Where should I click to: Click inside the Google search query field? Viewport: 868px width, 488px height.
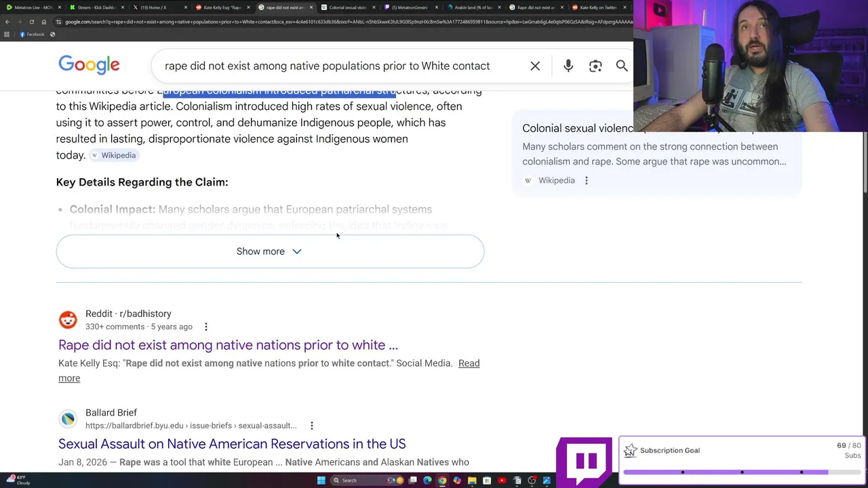pyautogui.click(x=327, y=66)
